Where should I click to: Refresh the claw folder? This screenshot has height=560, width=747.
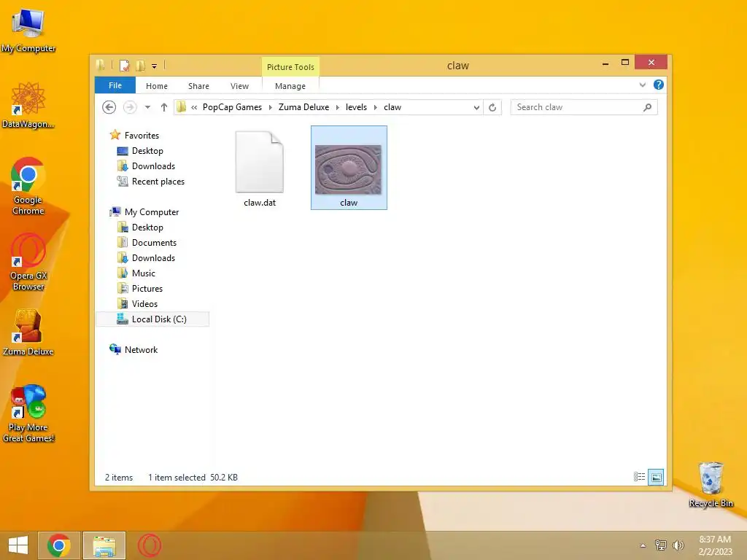pyautogui.click(x=492, y=108)
